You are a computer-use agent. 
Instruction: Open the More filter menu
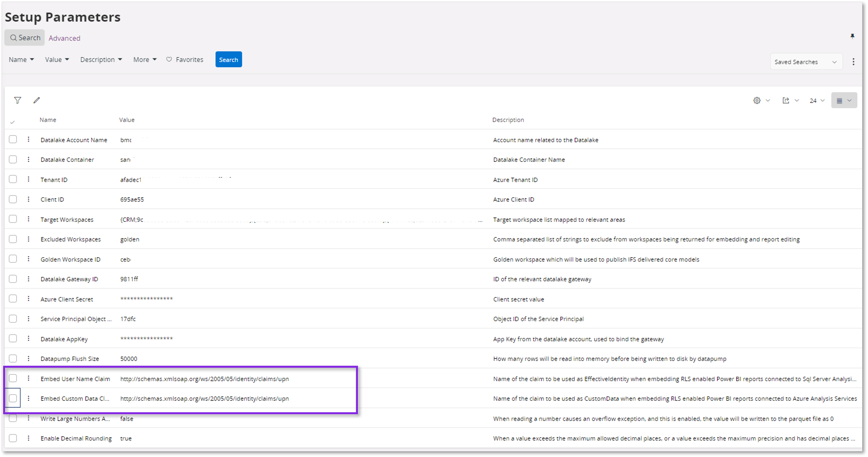[145, 59]
